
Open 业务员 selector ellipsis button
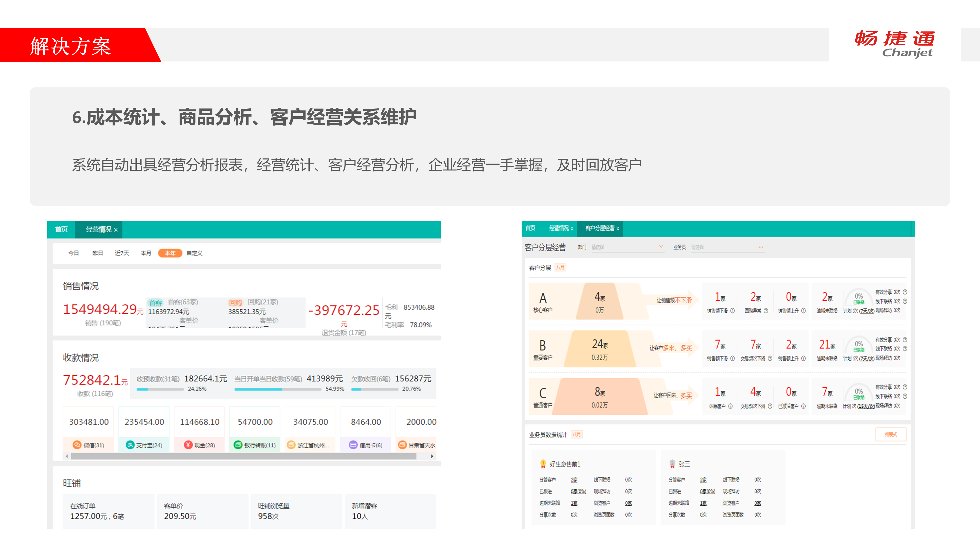(761, 247)
